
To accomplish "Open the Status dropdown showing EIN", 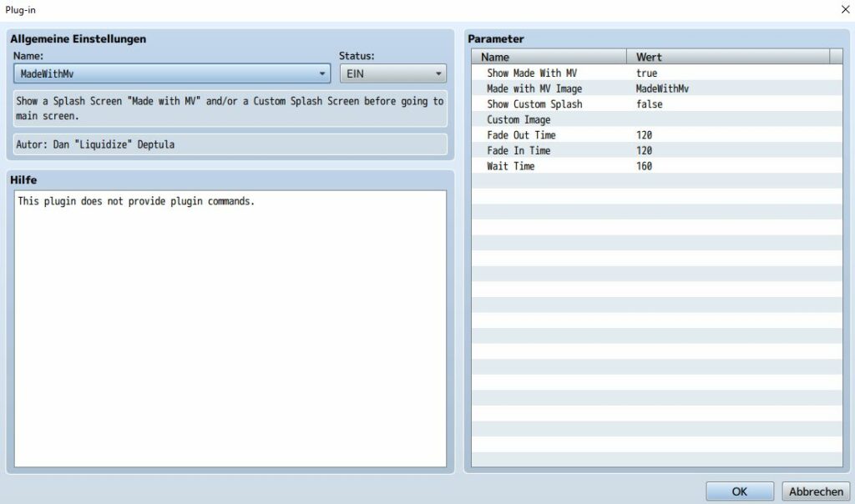I will pos(392,73).
